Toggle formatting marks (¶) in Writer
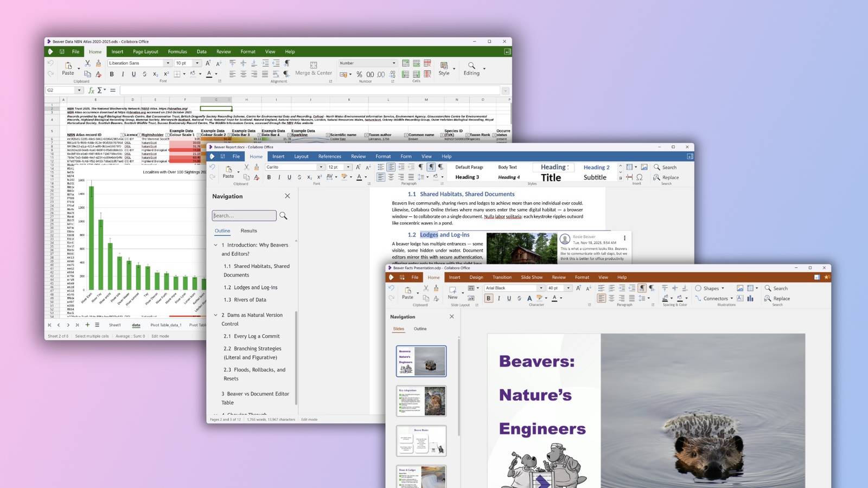 [x=431, y=166]
